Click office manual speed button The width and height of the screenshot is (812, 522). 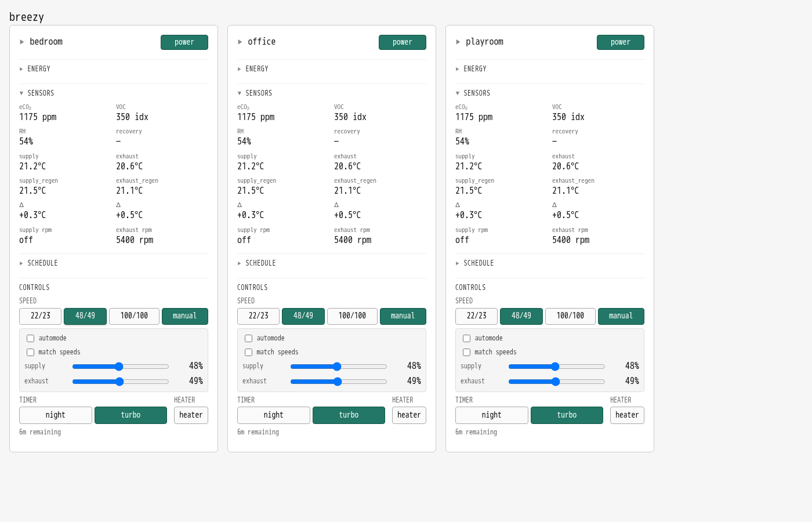(x=403, y=316)
